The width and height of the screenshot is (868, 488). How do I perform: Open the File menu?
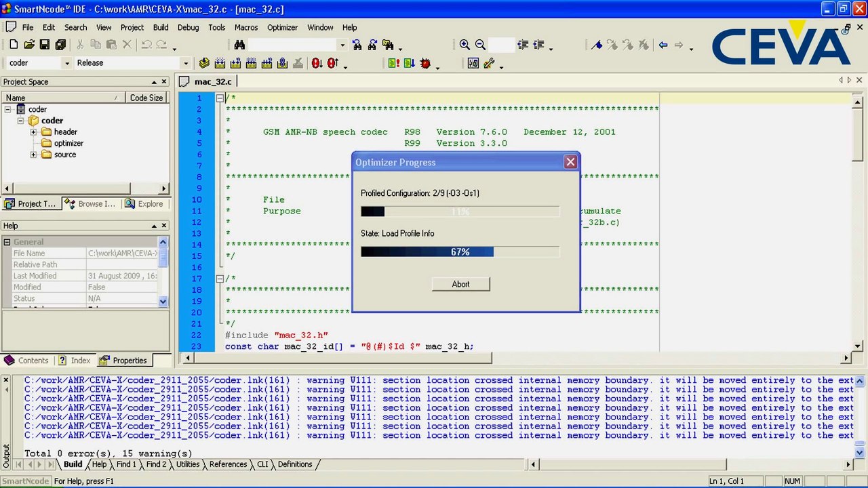pyautogui.click(x=28, y=27)
